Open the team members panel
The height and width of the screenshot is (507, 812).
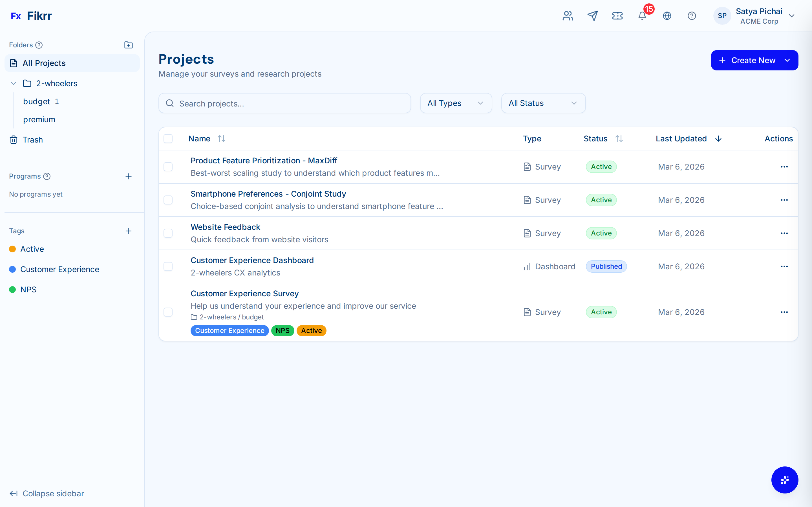[x=567, y=16]
